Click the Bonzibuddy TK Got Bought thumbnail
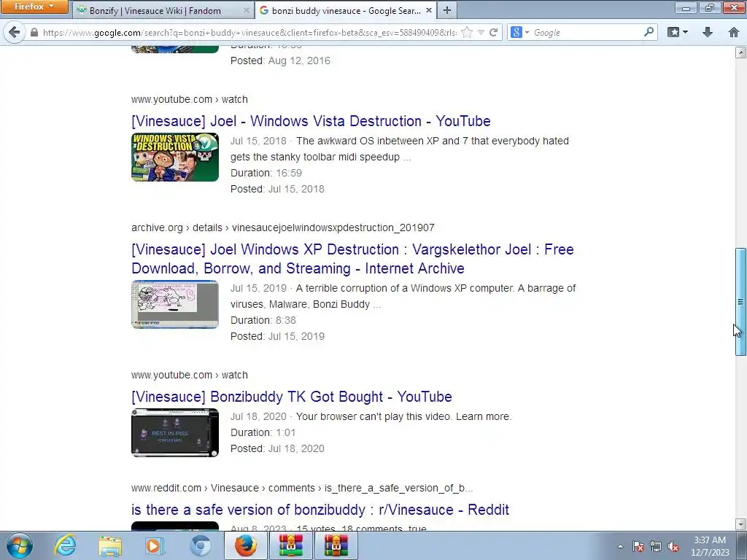This screenshot has width=747, height=560. [175, 432]
